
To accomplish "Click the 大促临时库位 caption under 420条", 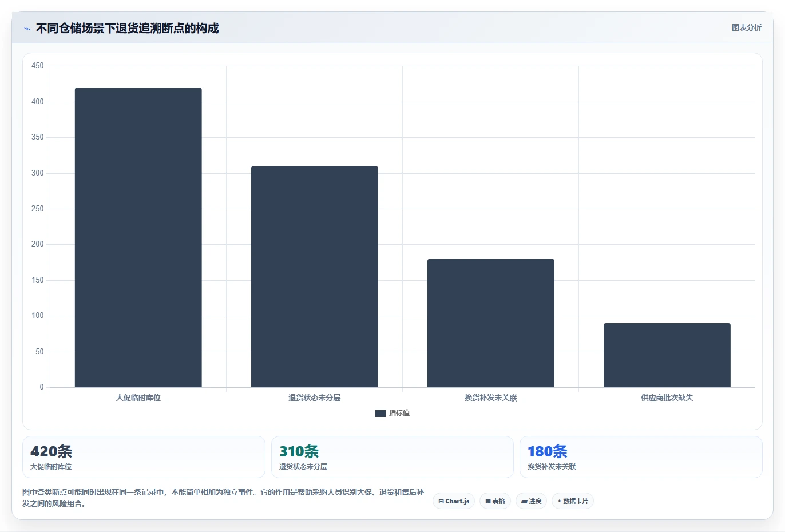I will tap(51, 467).
